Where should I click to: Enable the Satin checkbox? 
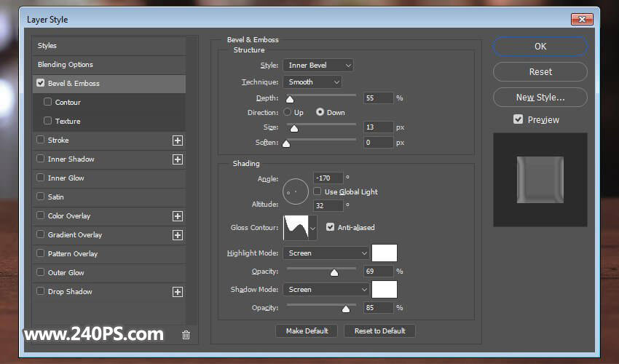pyautogui.click(x=40, y=197)
